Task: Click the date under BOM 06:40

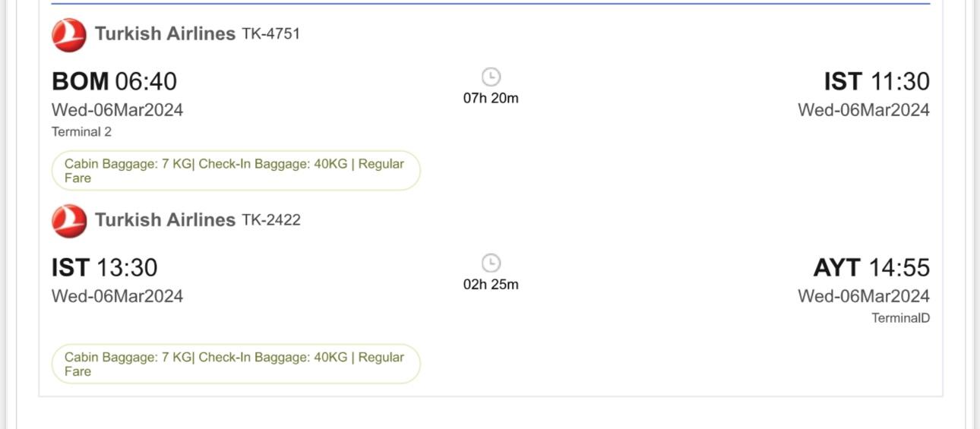Action: point(117,110)
